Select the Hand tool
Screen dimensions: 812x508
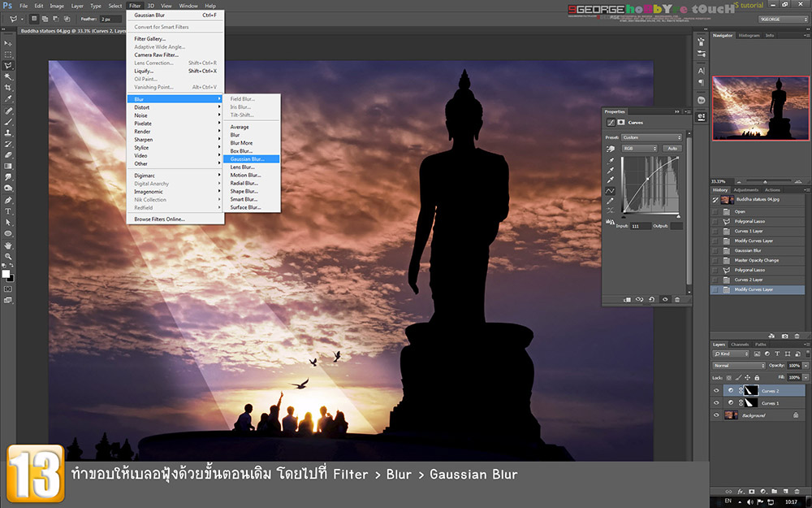point(8,245)
